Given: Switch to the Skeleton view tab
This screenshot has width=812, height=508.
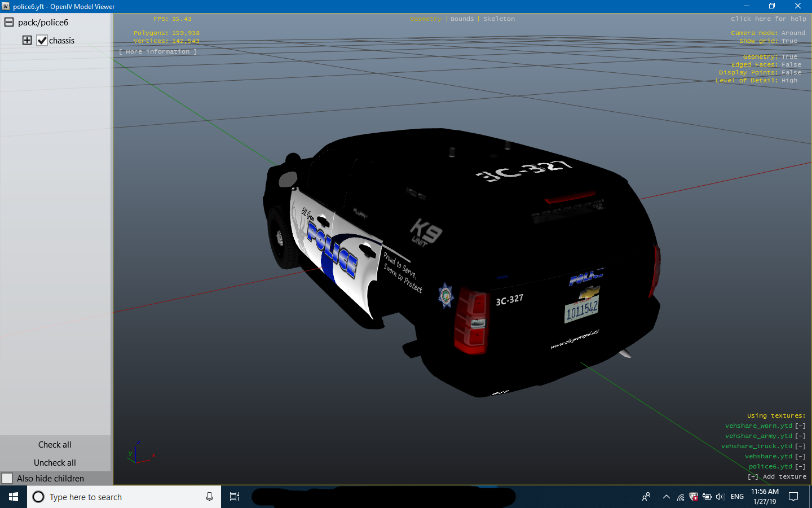Looking at the screenshot, I should (x=498, y=19).
